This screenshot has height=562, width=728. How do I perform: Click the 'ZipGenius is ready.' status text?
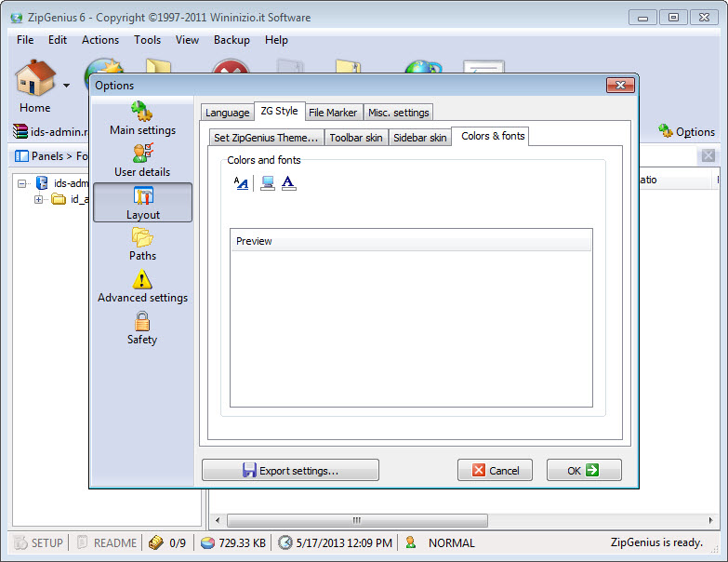656,542
